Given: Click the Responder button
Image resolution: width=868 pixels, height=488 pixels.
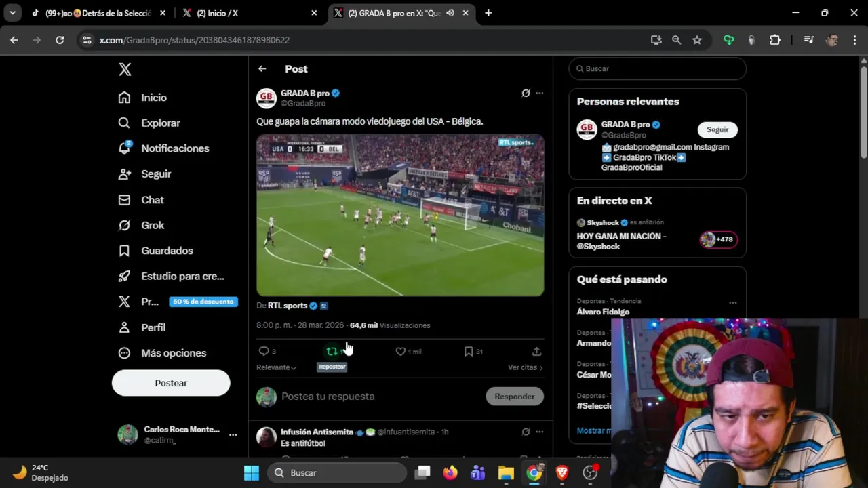Looking at the screenshot, I should pyautogui.click(x=515, y=396).
